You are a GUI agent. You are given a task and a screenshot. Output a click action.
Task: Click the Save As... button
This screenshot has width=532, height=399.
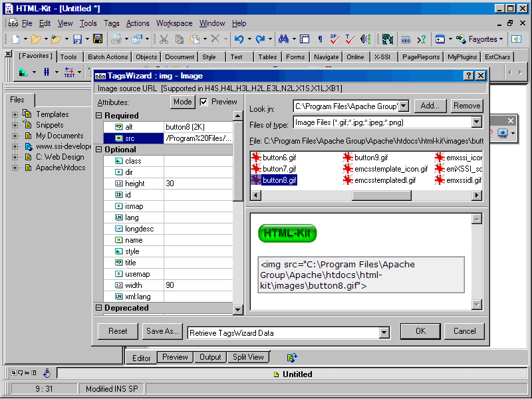[162, 331]
